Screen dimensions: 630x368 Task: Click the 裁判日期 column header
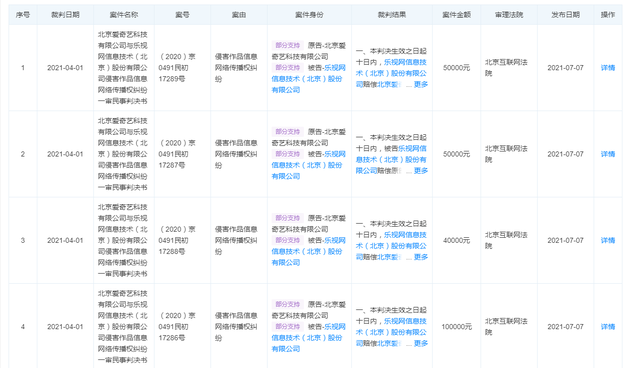click(65, 15)
